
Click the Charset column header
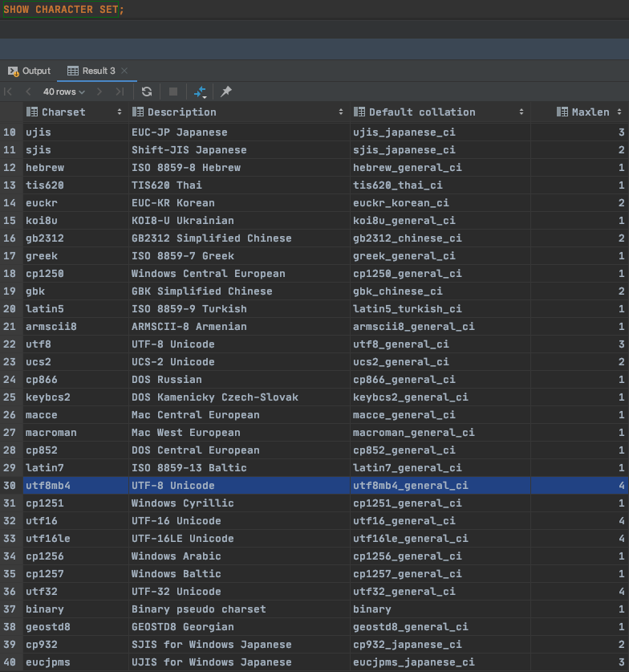tap(75, 112)
